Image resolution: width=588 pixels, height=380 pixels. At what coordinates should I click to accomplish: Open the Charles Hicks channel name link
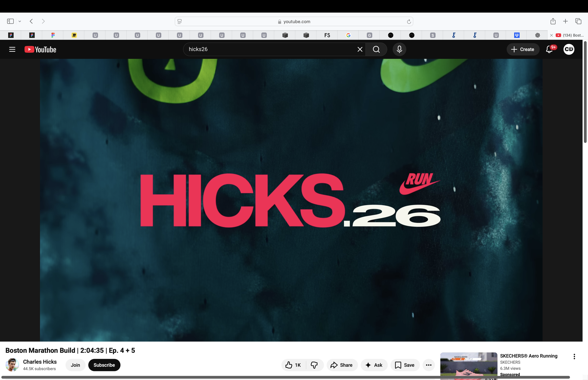coord(40,362)
